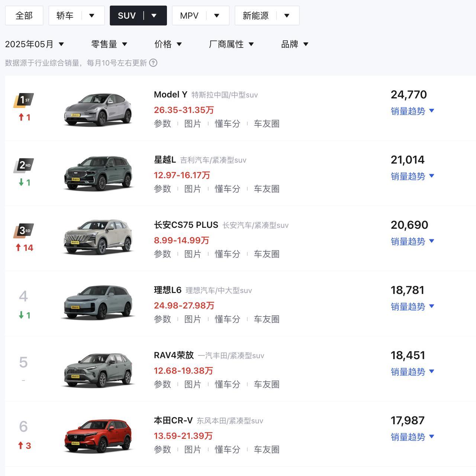Open the 长安CS75 PLUS title link

click(186, 225)
